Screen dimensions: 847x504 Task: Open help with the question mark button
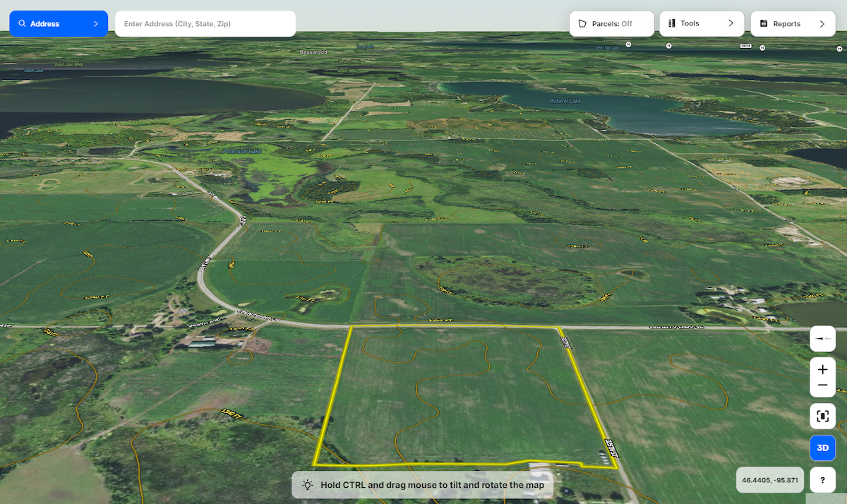[822, 481]
